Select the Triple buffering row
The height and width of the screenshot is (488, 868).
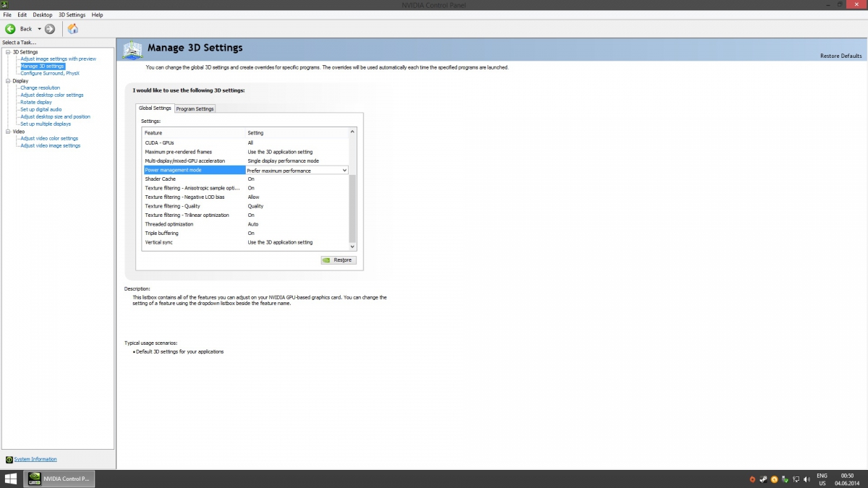[x=246, y=233]
